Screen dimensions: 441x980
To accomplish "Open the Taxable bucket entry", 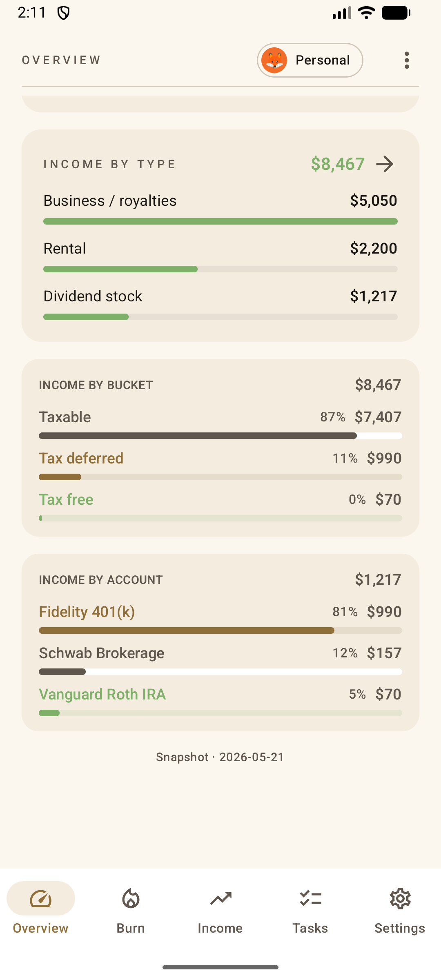I will [220, 423].
